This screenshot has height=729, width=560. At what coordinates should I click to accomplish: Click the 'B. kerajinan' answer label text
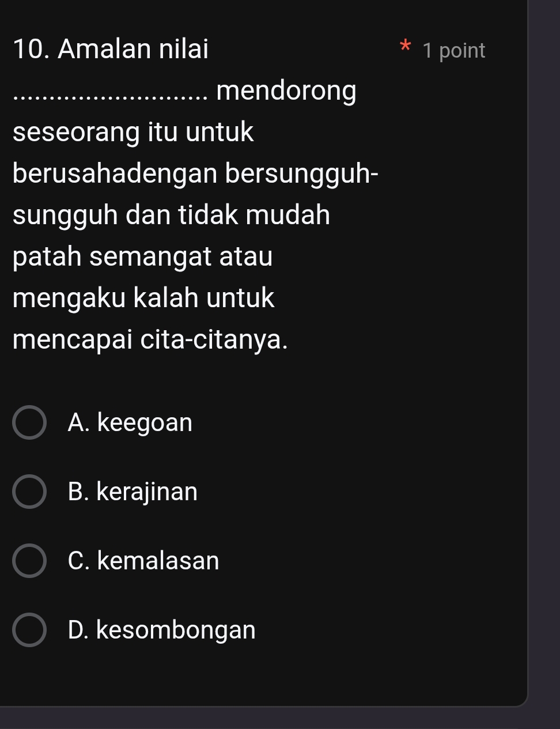tap(133, 492)
